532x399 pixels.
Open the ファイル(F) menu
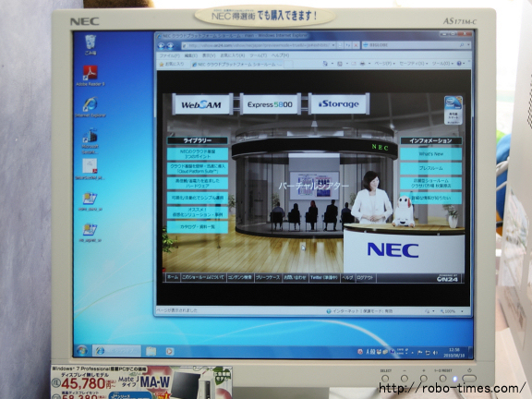(169, 55)
